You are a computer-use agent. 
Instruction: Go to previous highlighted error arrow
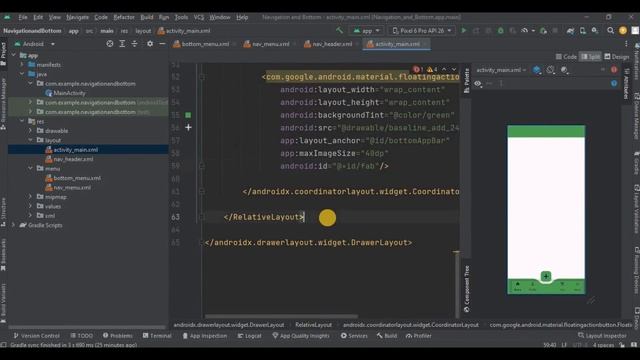click(444, 69)
